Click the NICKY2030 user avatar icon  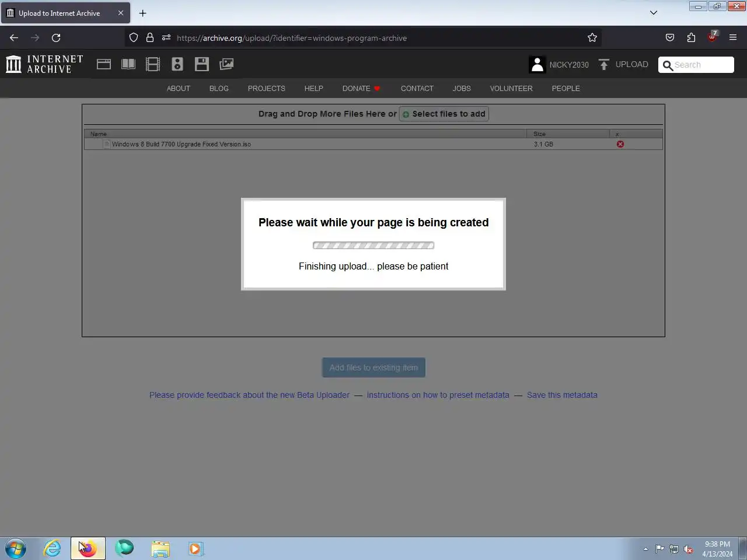[537, 64]
